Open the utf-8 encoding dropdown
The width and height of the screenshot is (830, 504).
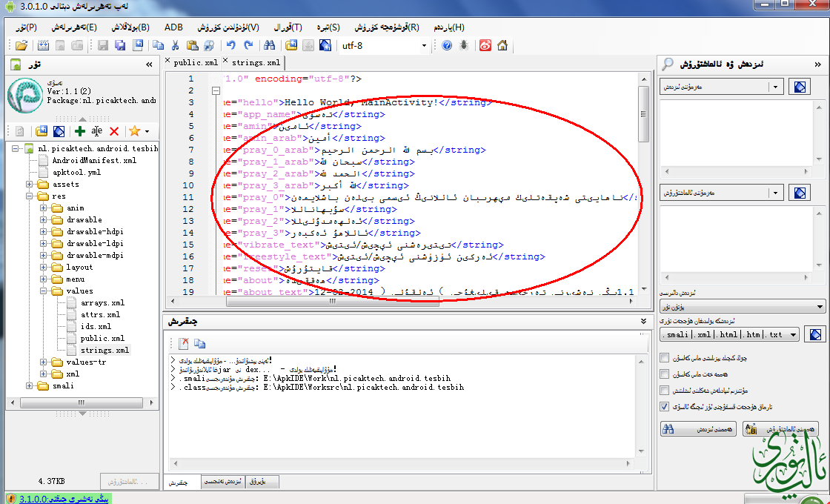(x=424, y=45)
